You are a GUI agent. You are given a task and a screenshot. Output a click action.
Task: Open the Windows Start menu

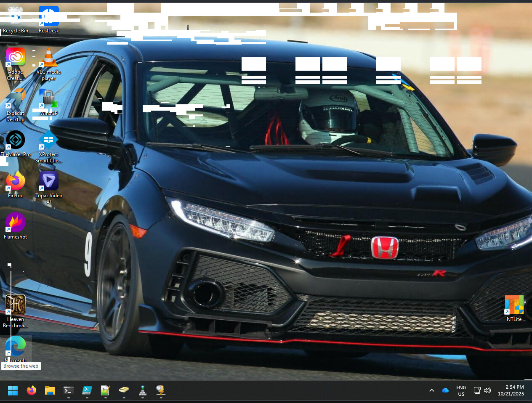click(x=13, y=390)
